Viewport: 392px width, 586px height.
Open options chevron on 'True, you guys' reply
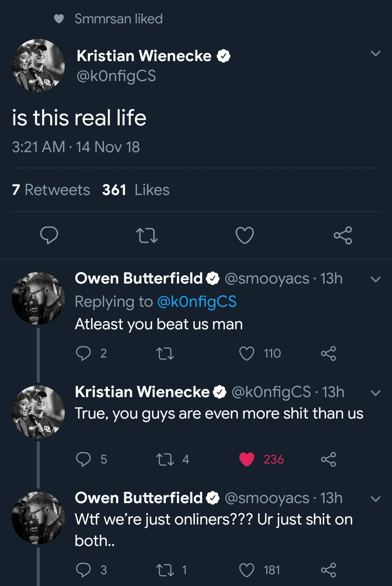tap(375, 393)
